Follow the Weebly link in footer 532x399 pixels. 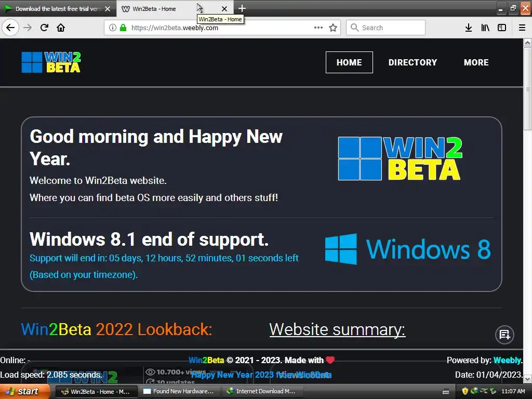coord(508,360)
